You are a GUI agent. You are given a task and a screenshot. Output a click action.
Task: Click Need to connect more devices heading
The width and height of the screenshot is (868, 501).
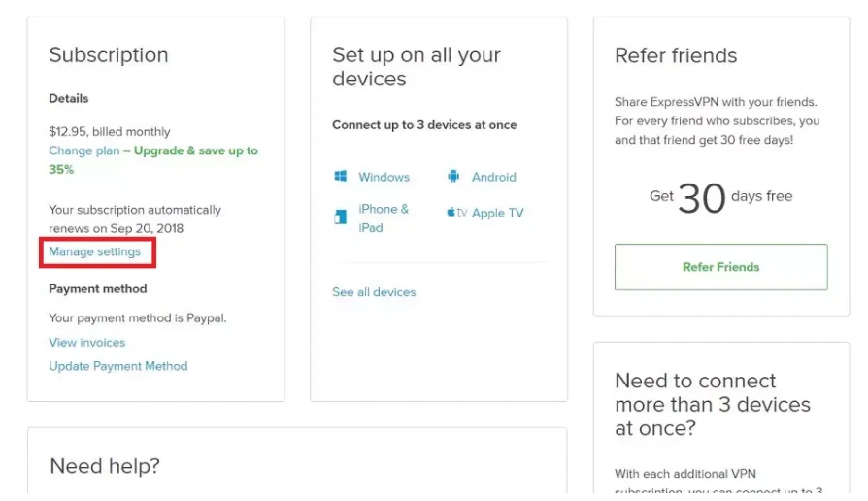pyautogui.click(x=712, y=404)
